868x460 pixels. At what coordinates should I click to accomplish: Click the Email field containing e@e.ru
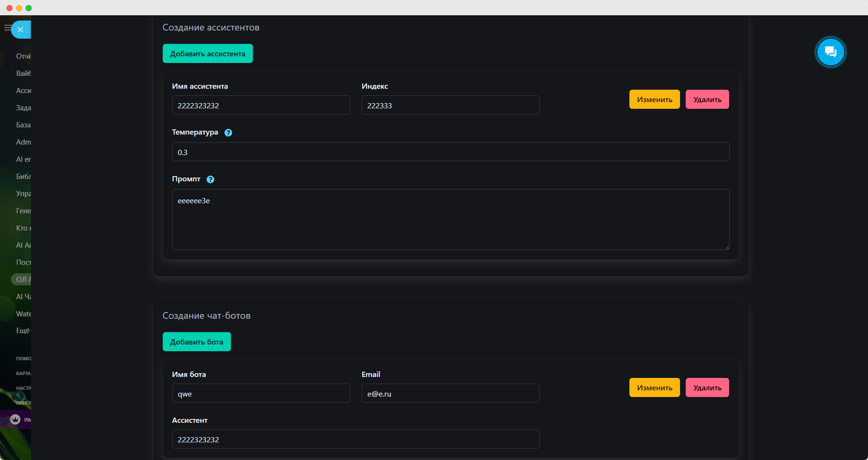450,393
